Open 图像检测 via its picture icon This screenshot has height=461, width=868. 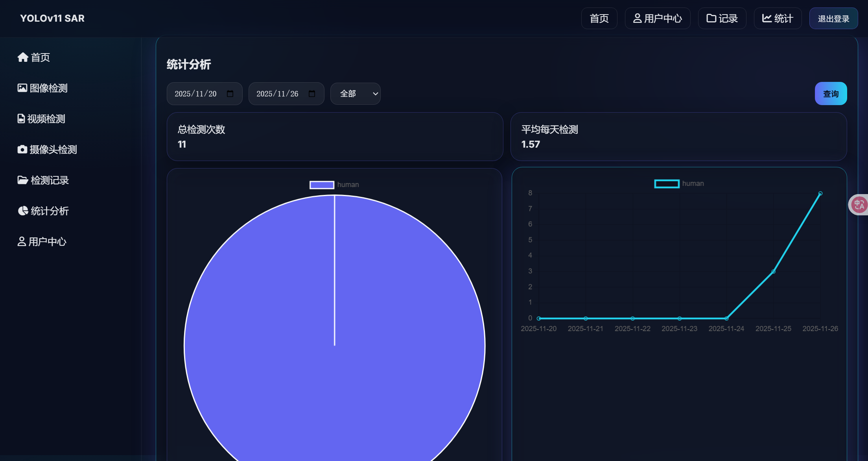tap(22, 88)
